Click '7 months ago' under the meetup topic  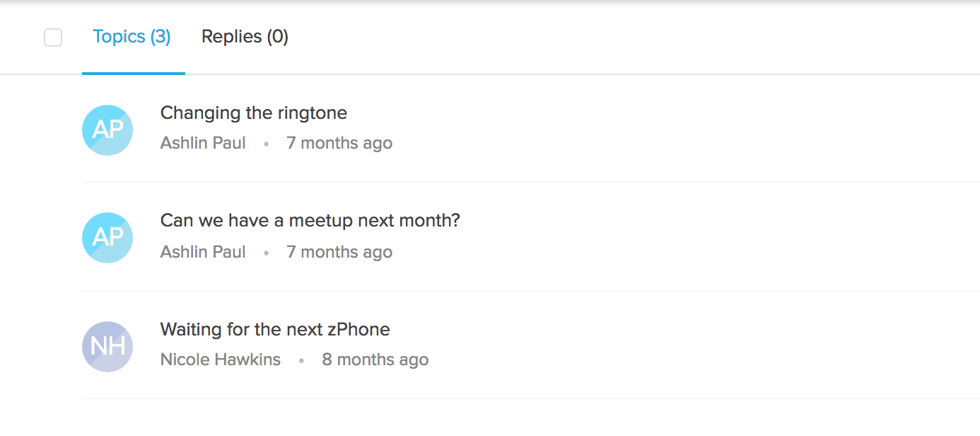[x=339, y=252]
